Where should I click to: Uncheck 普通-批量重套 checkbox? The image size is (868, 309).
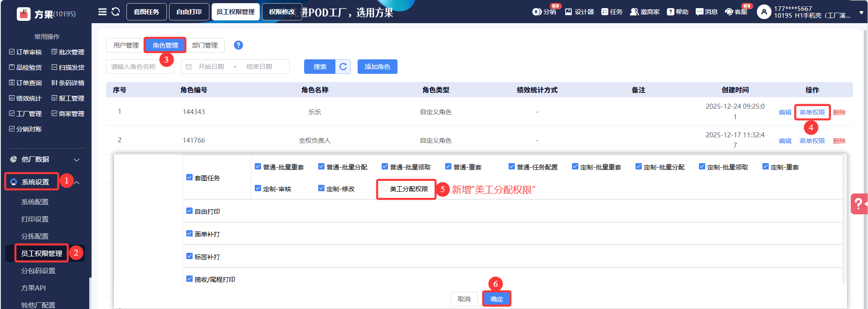click(258, 167)
